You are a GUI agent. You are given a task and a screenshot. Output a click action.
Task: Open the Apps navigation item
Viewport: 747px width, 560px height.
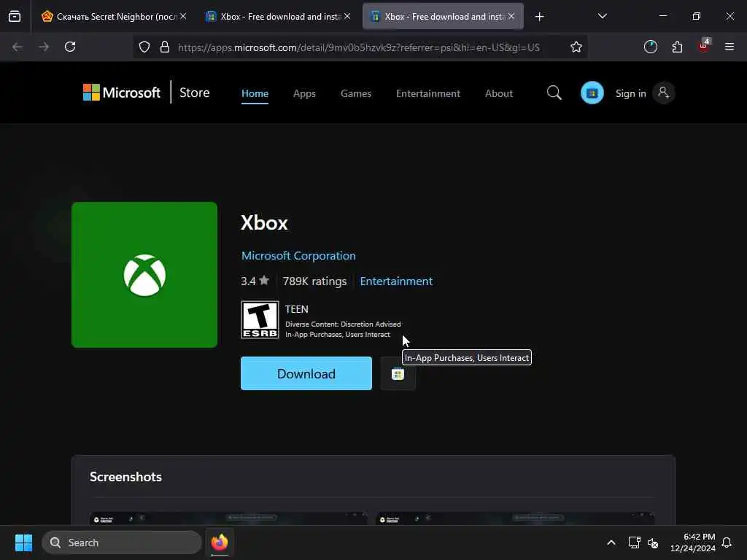(304, 93)
